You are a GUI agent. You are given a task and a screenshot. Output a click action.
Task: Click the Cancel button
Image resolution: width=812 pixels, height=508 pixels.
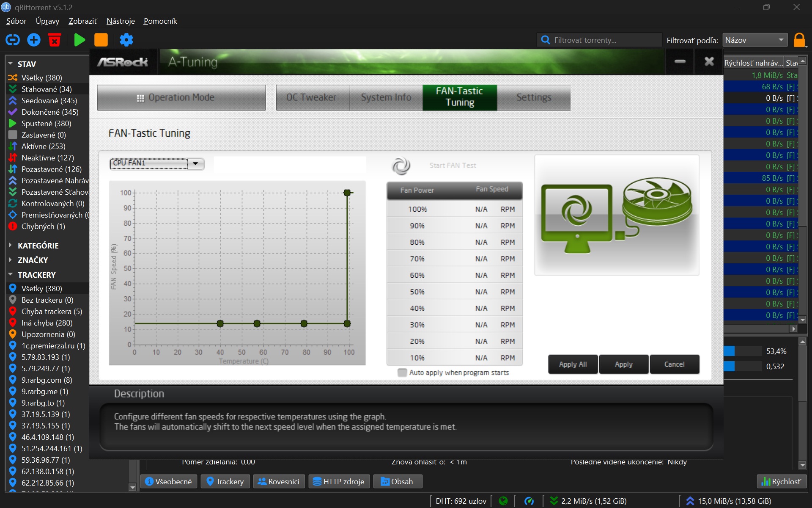[674, 364]
